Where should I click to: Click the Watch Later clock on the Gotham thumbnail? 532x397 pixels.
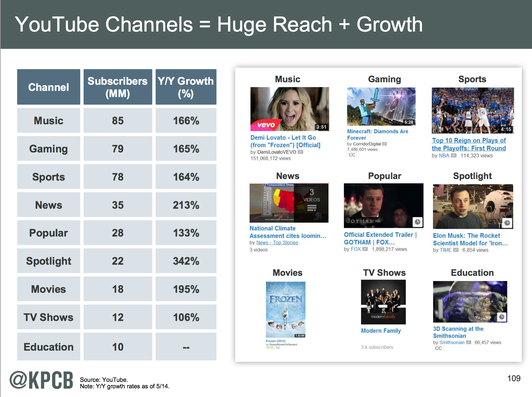point(418,222)
